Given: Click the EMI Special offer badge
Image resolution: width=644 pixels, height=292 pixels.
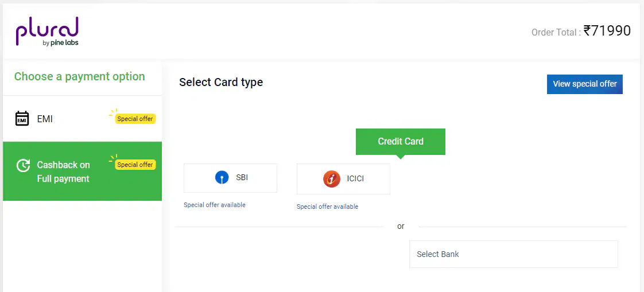Looking at the screenshot, I should click(135, 119).
